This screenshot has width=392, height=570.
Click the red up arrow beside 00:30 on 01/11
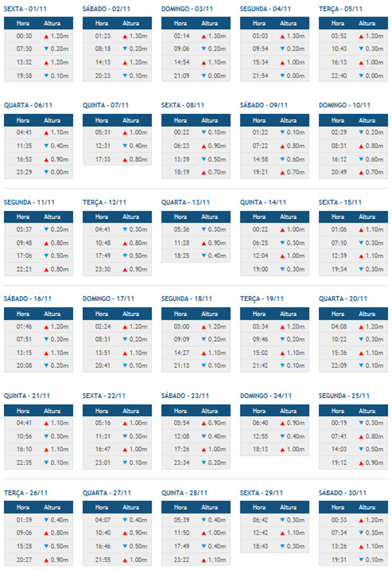coord(46,35)
